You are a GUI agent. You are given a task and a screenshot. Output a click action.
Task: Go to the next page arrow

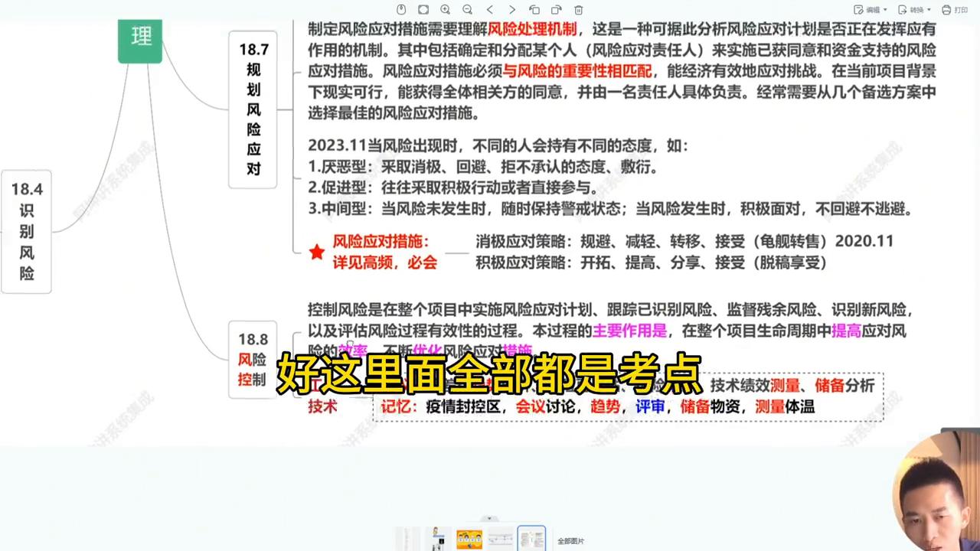(512, 10)
